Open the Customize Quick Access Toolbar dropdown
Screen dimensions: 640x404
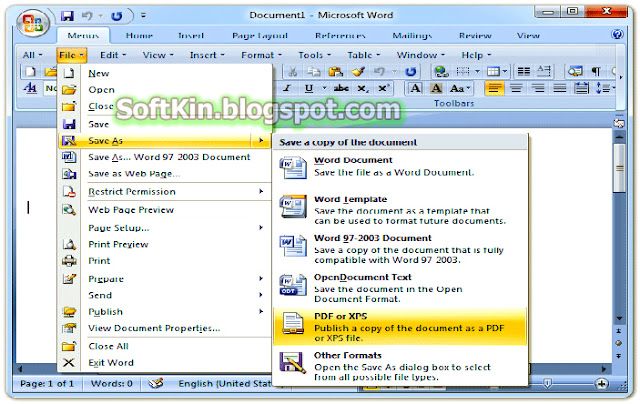(x=143, y=16)
